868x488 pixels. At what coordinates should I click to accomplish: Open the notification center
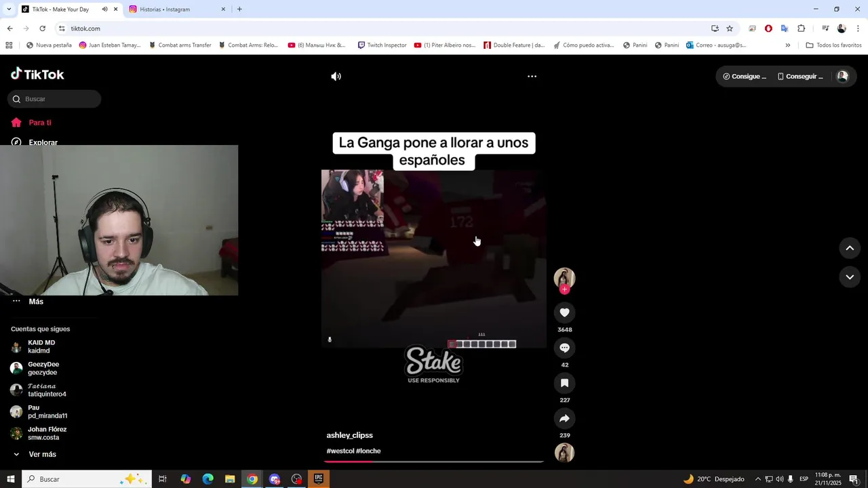[x=854, y=479]
